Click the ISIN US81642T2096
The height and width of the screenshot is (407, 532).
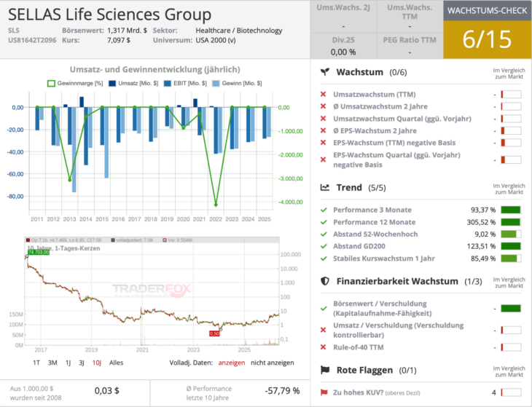(x=32, y=40)
